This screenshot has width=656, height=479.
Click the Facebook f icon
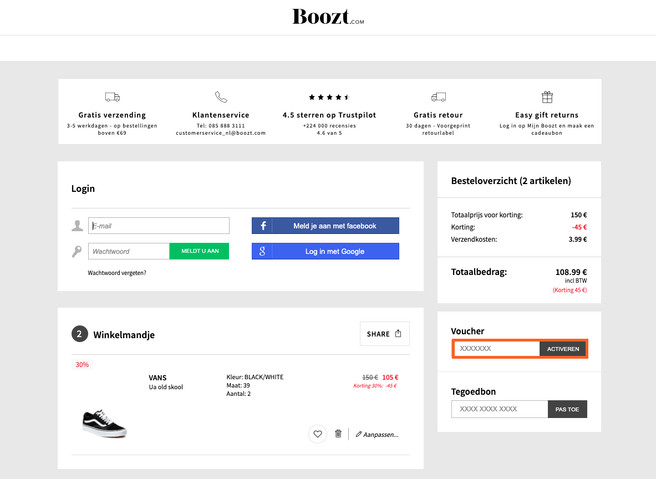coord(263,226)
